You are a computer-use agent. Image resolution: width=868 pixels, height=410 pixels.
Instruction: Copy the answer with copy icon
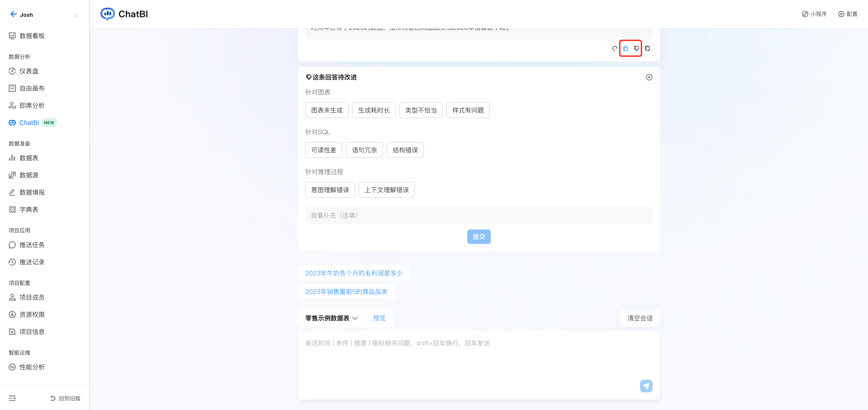tap(647, 48)
